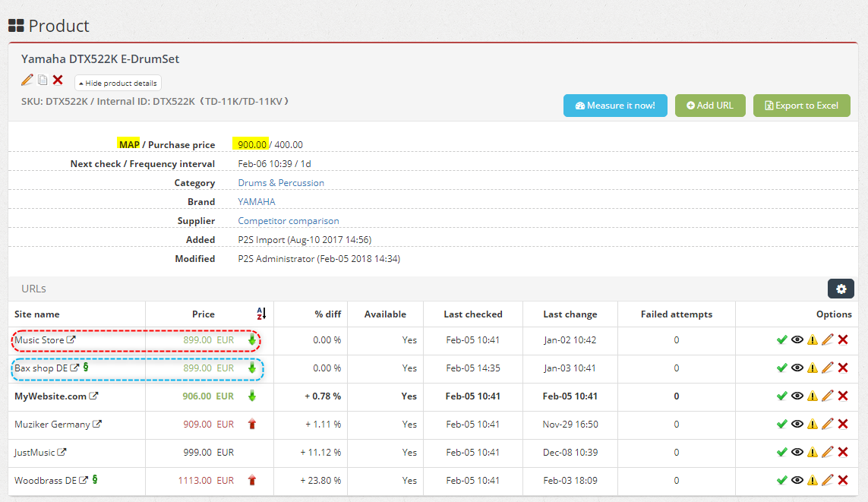The image size is (868, 502).
Task: Click the warning icon for Woodbrass DE
Action: (x=812, y=481)
